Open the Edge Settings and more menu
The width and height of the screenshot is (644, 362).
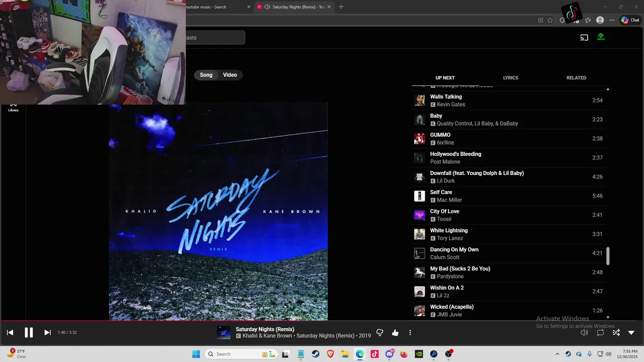tap(612, 20)
